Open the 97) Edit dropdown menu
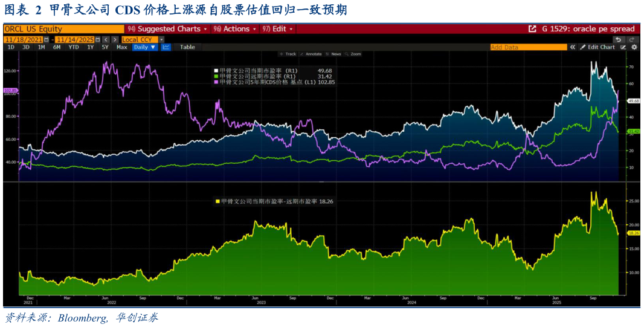 pos(278,29)
